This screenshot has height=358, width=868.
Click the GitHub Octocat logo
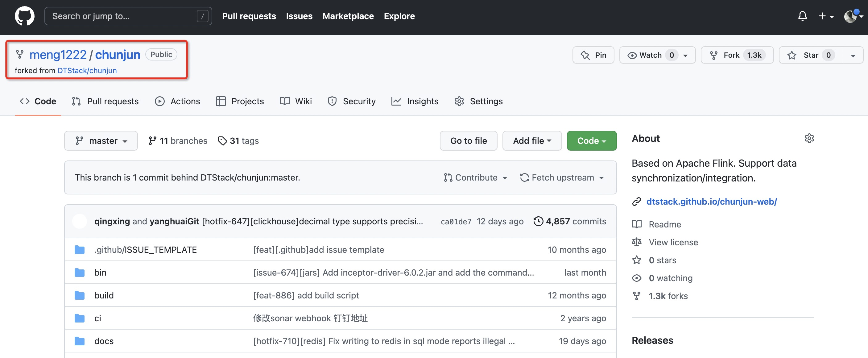point(24,16)
